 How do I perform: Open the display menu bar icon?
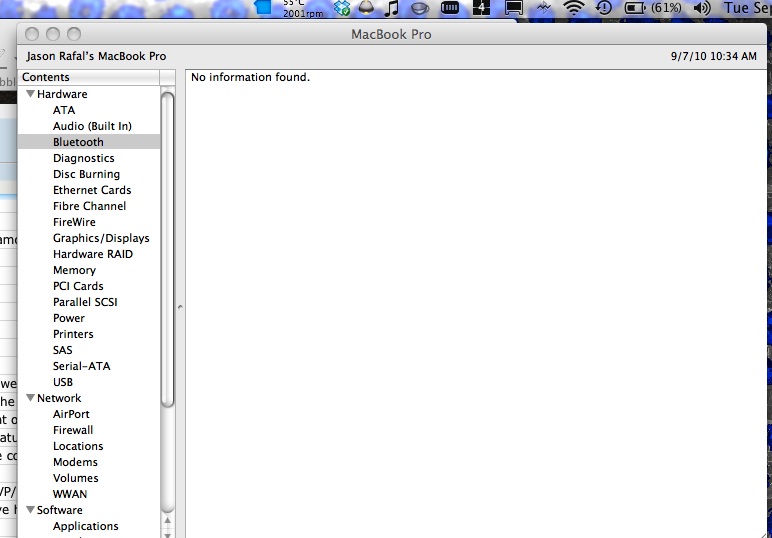point(514,8)
